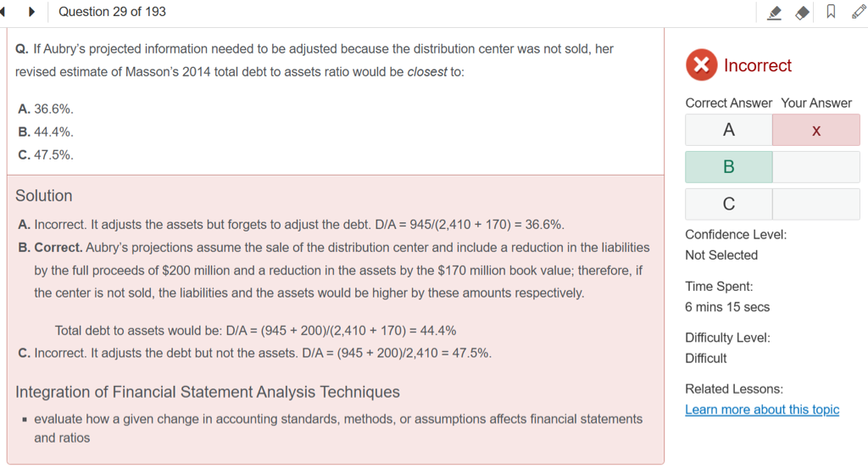The image size is (868, 475).
Task: Click 'Integration of Financial Statement Analysis Techniques' heading
Action: (x=208, y=392)
